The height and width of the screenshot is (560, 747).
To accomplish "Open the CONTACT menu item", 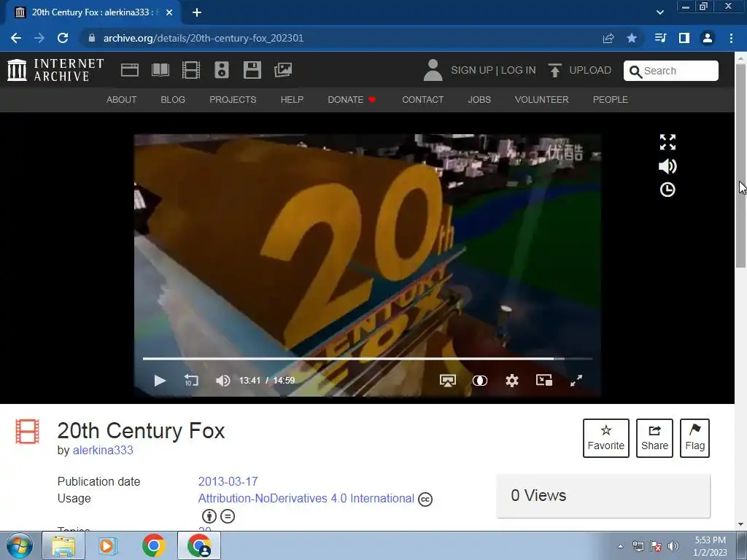I will tap(422, 99).
